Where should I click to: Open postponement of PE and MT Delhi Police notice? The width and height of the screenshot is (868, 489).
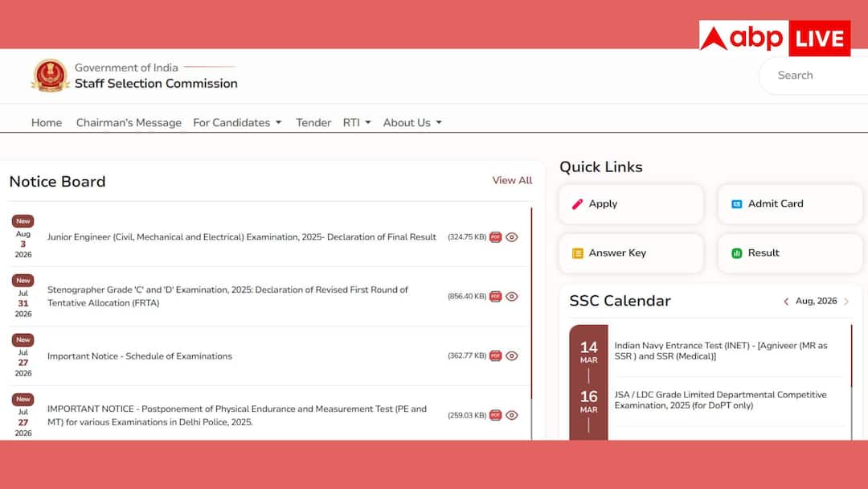coord(237,415)
